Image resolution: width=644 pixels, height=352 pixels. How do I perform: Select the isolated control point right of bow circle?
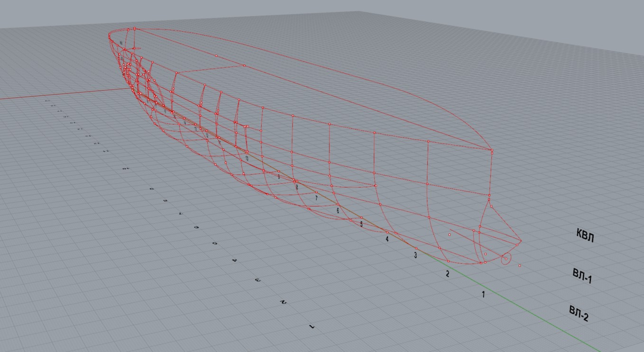520,266
